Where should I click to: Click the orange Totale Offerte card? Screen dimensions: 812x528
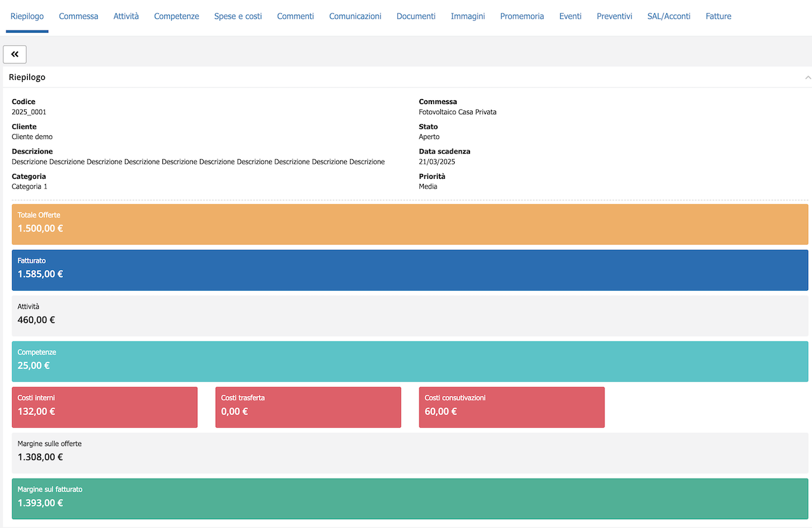pos(410,224)
